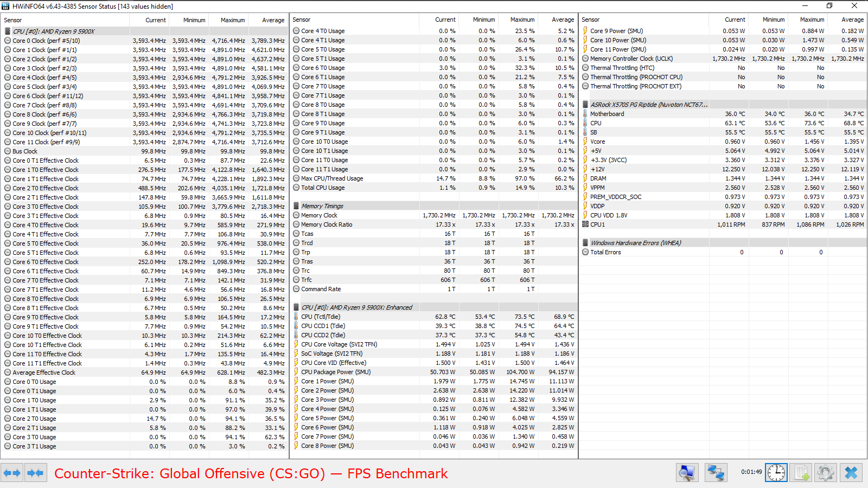Open sensor settings gear icon
The width and height of the screenshot is (868, 488).
tap(826, 473)
